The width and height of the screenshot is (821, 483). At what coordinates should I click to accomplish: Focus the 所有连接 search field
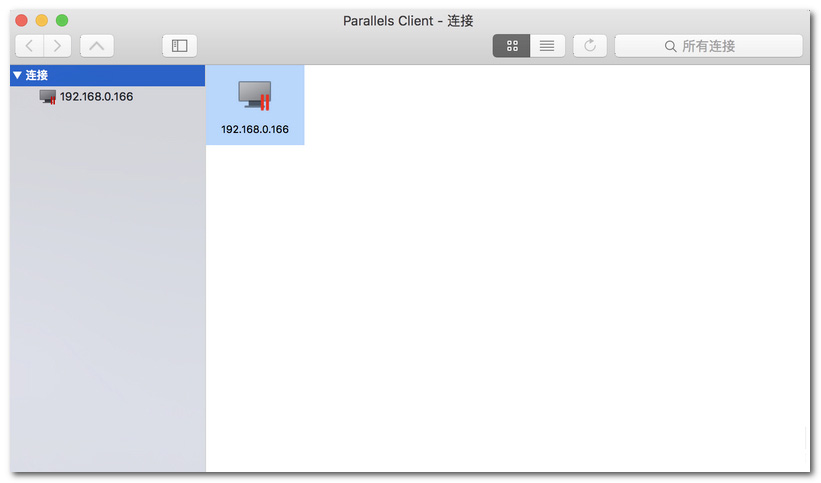pyautogui.click(x=708, y=46)
